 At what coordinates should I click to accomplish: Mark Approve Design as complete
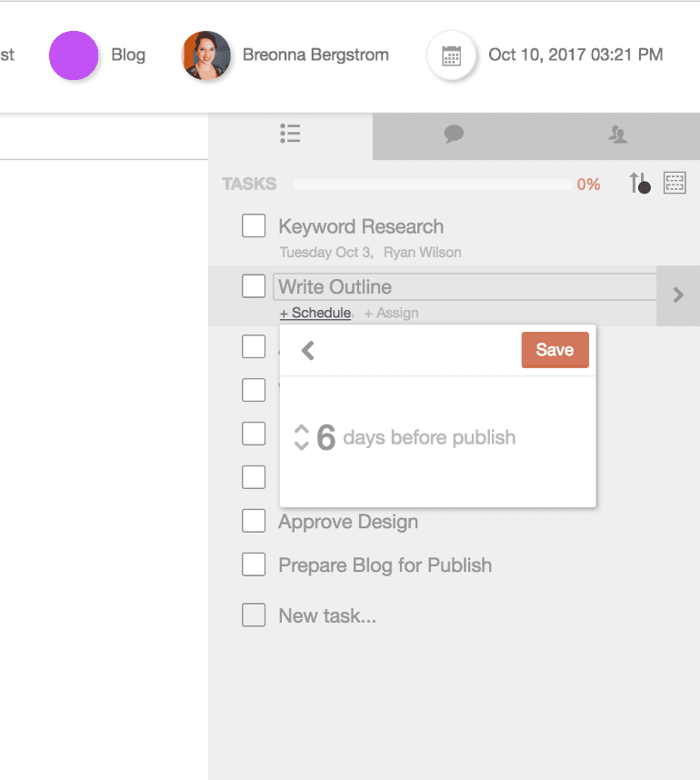tap(254, 522)
